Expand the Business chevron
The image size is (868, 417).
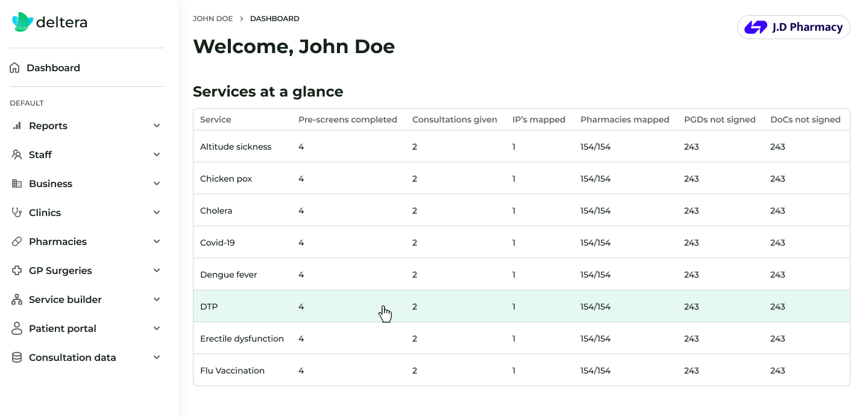click(157, 183)
